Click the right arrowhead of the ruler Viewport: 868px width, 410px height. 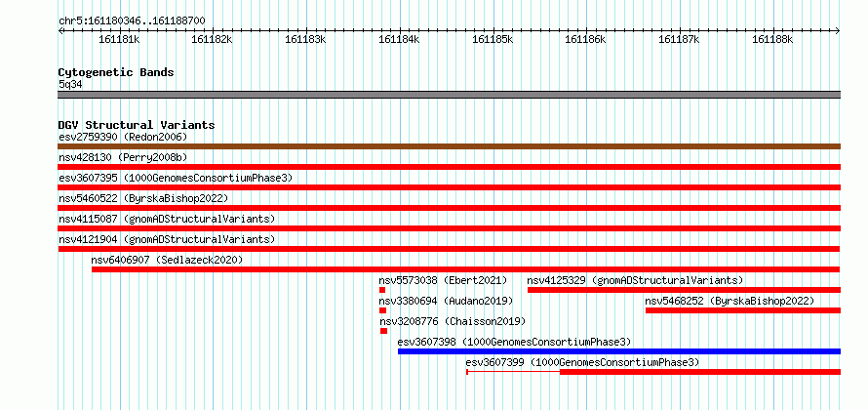point(838,30)
